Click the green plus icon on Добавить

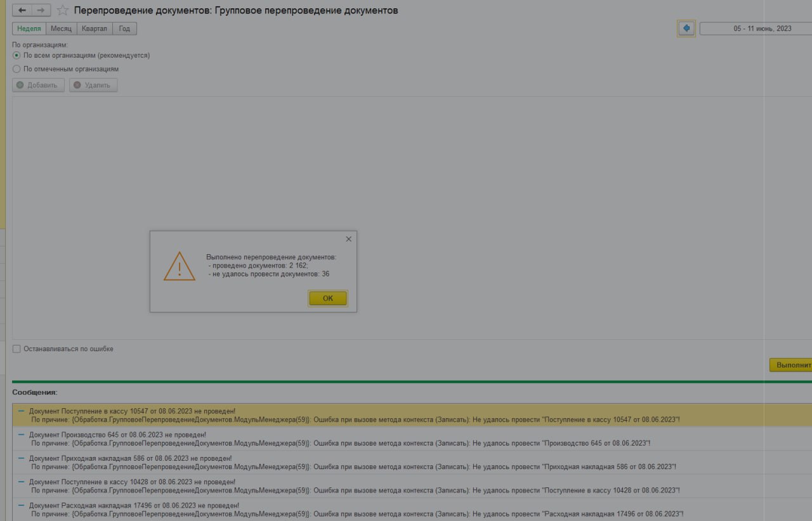point(20,85)
